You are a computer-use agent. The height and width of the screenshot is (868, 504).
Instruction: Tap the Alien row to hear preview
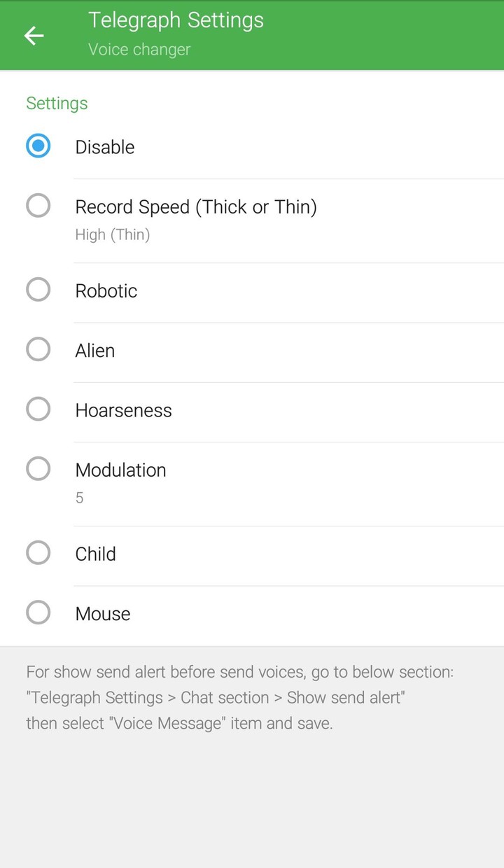coord(94,350)
